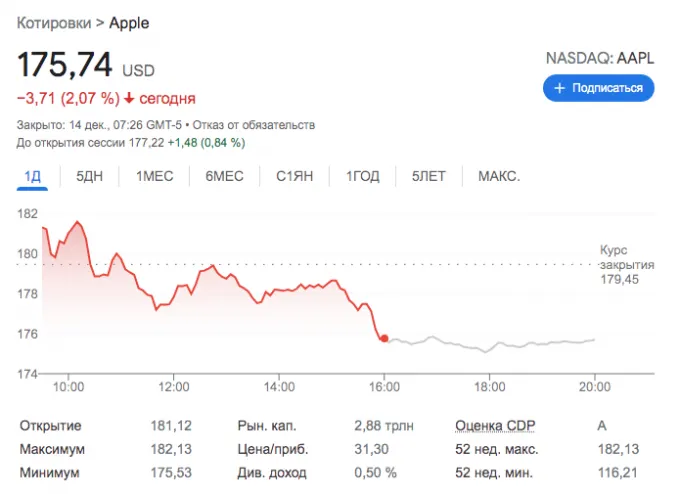Click the Курс закрытия 179,45 label
Viewport: 680px width, 494px height.
626,264
